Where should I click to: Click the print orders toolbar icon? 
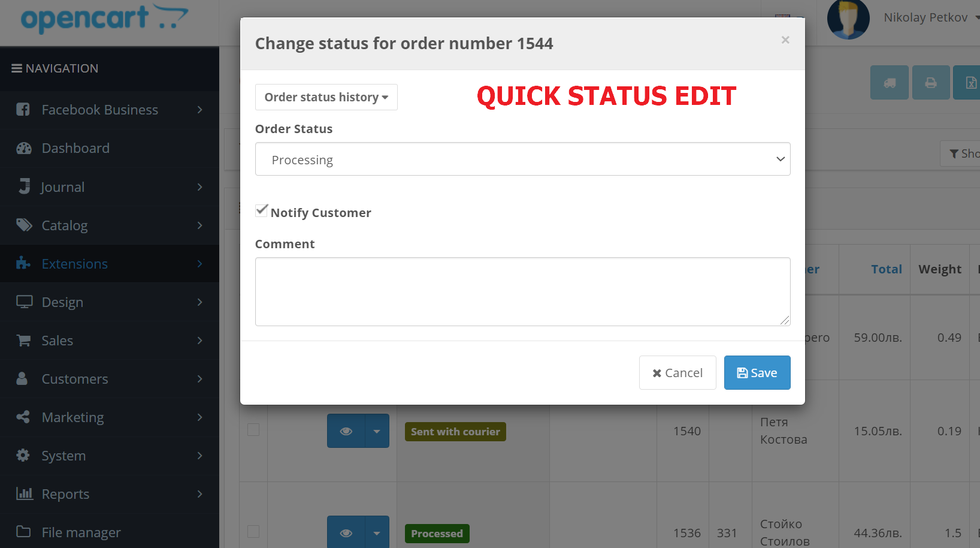coord(930,83)
